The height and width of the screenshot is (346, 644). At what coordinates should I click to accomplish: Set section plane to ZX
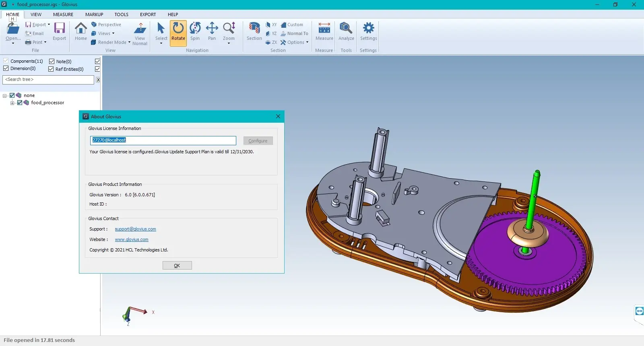click(271, 42)
